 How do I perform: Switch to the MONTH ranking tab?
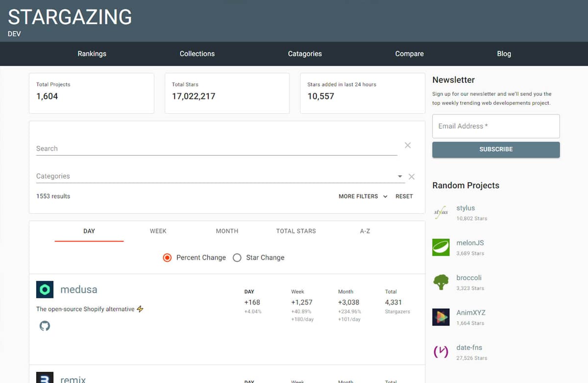tap(227, 231)
